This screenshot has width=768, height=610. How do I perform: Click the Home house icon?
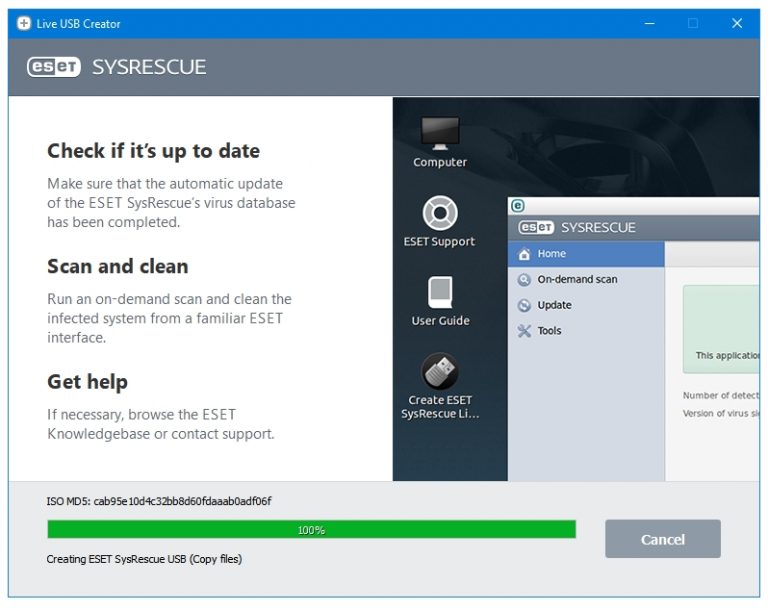point(524,254)
